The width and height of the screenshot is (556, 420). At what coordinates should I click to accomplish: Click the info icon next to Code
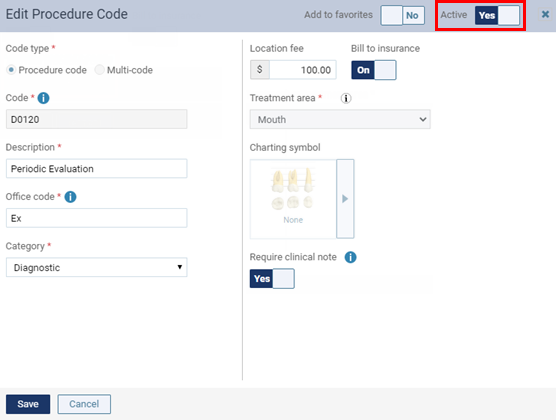pyautogui.click(x=43, y=98)
